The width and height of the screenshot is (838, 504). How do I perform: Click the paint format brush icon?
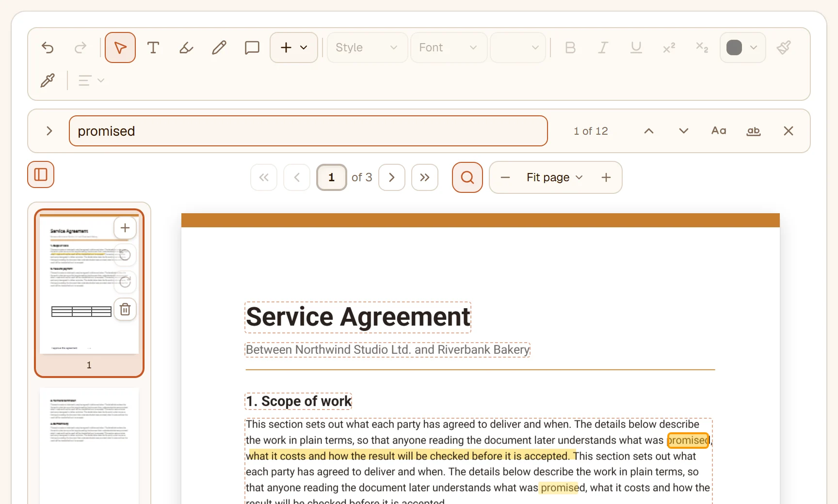coord(784,47)
